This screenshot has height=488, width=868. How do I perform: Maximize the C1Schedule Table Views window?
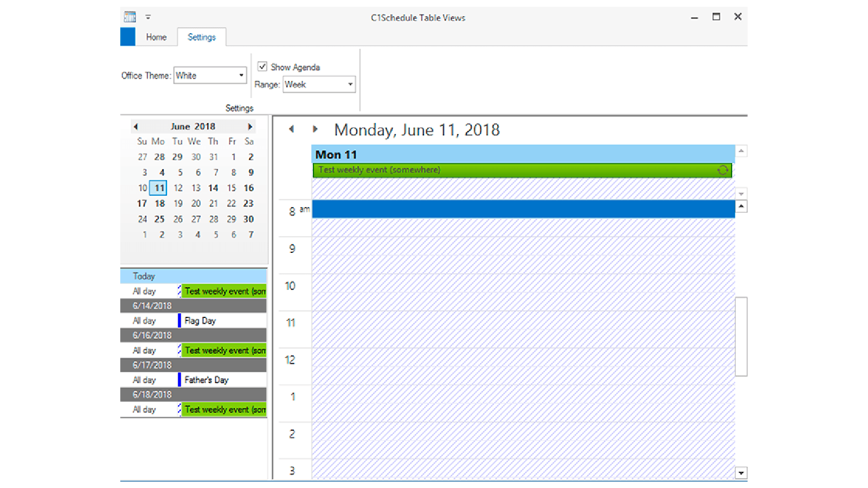point(716,17)
